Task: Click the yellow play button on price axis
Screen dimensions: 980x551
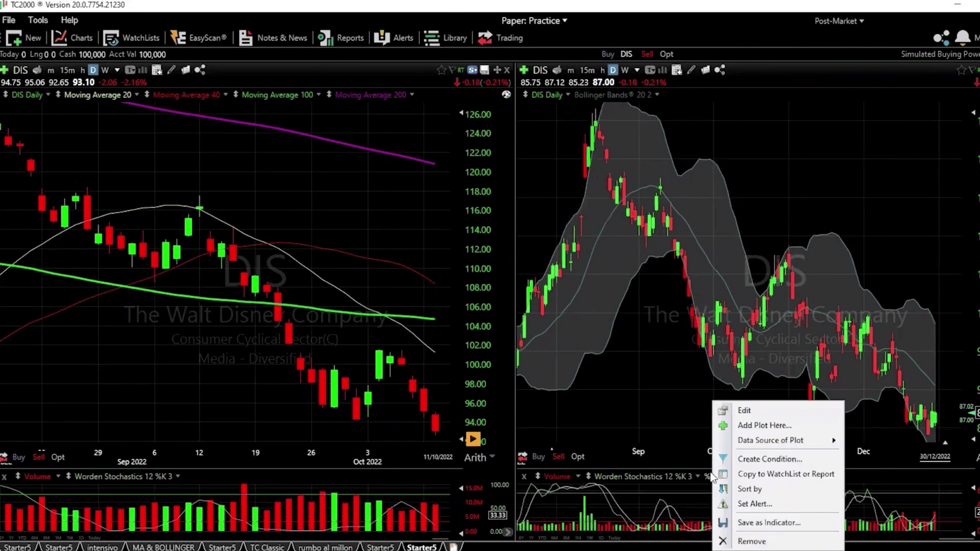Action: pos(473,439)
